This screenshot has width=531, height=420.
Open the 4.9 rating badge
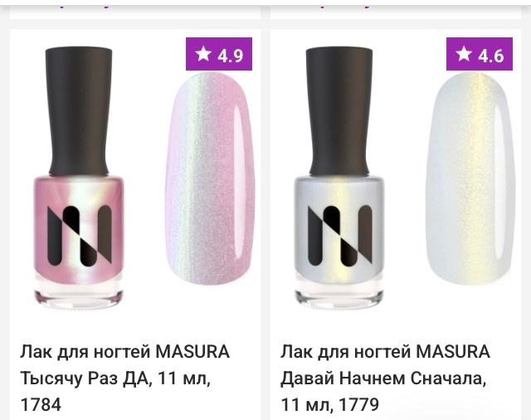coord(219,54)
